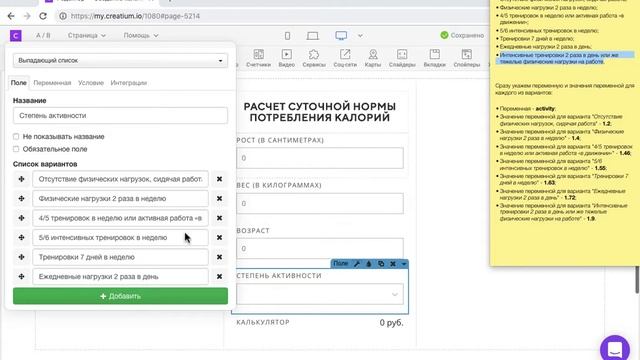Screen dimensions: 640x360
Task: Click the droplet style icon on field toolbar
Action: point(369,264)
